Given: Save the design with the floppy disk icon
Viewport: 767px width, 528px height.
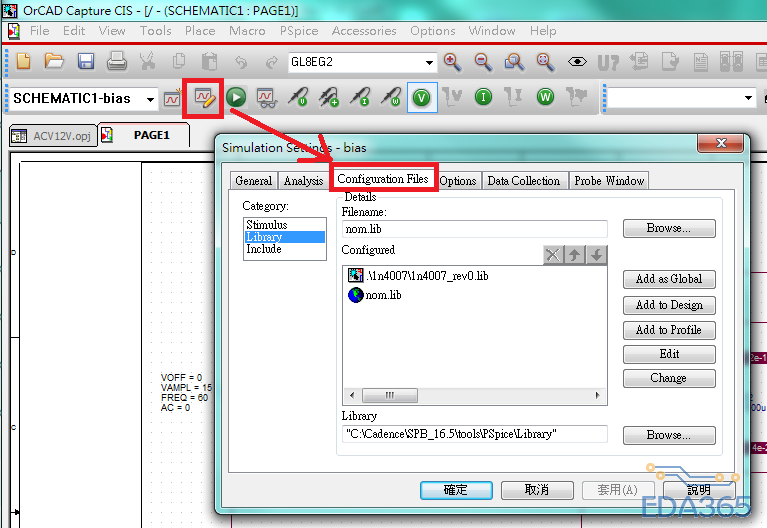Looking at the screenshot, I should pos(86,62).
